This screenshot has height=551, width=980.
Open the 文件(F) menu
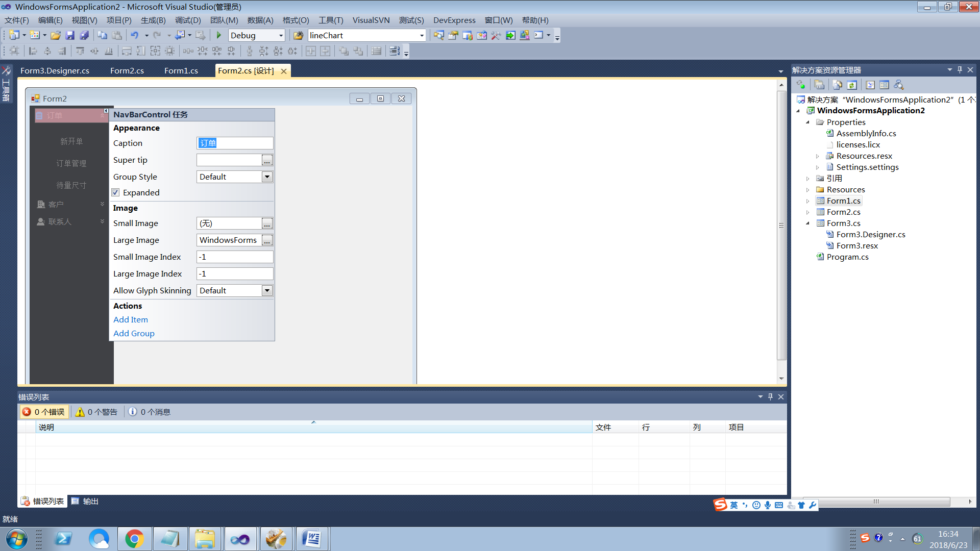[17, 20]
